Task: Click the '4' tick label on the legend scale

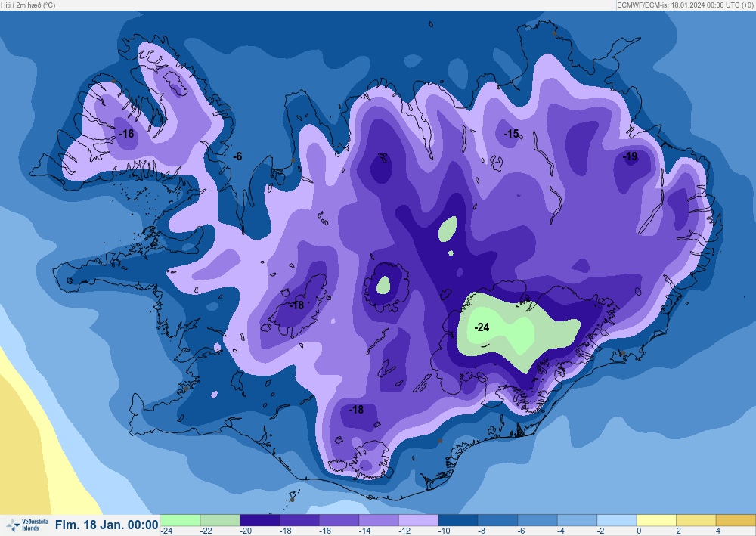Action: click(718, 531)
